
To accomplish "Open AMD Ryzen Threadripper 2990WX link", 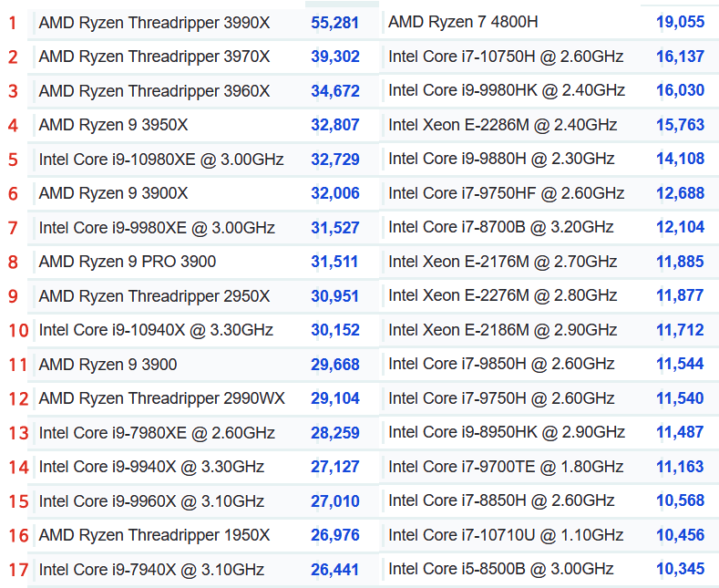I will point(161,398).
